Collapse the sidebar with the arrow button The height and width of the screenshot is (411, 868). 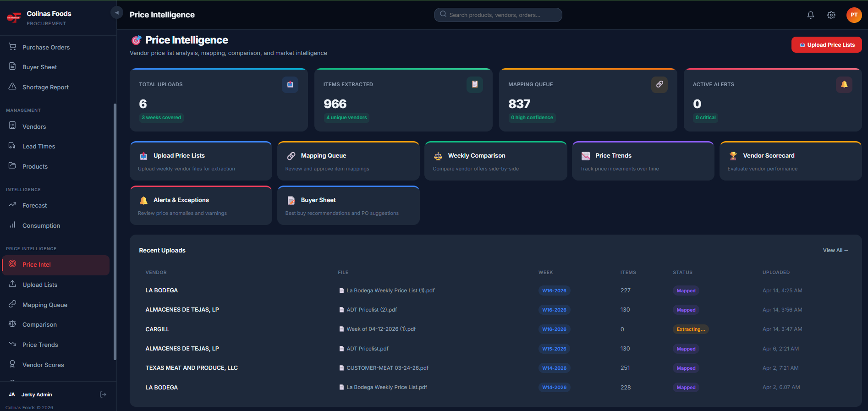[x=116, y=13]
